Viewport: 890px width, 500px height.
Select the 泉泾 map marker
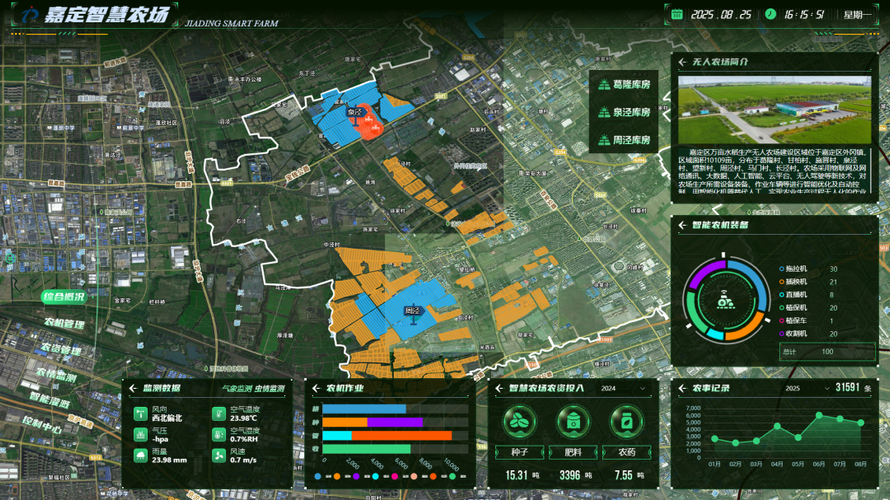[355, 114]
